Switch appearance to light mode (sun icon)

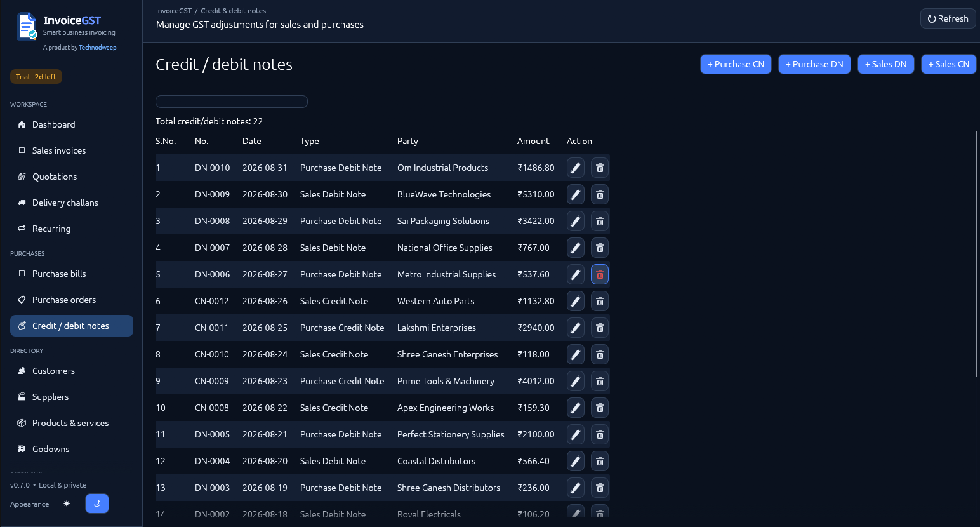(67, 504)
